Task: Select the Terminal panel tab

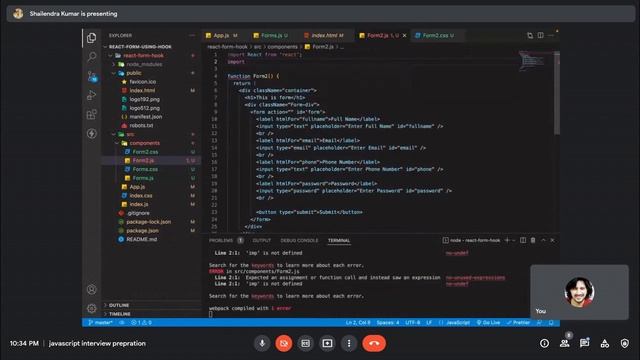Action: (x=339, y=240)
